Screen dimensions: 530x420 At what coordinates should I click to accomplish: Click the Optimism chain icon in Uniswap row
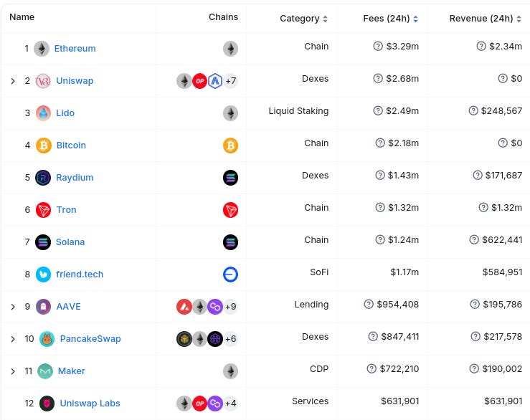coord(199,81)
